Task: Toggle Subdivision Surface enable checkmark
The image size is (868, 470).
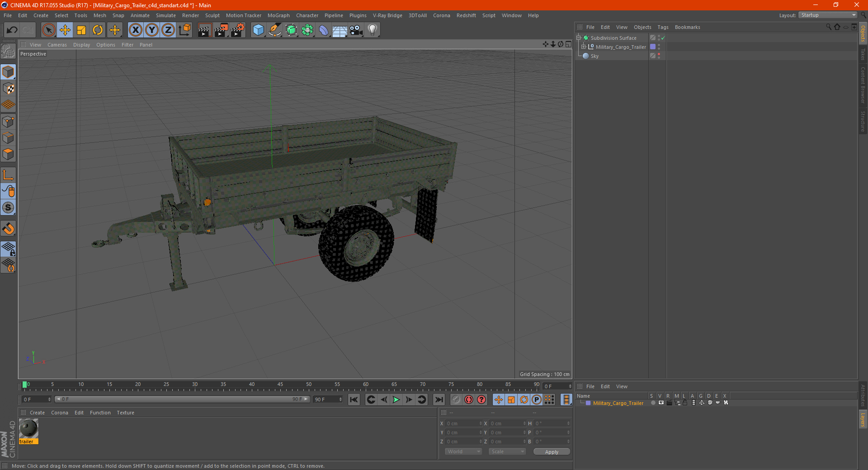Action: [663, 38]
